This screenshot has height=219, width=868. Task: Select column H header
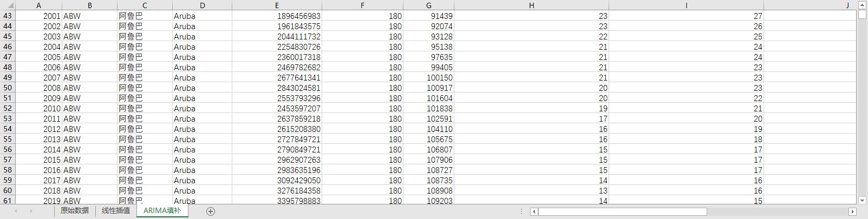531,5
